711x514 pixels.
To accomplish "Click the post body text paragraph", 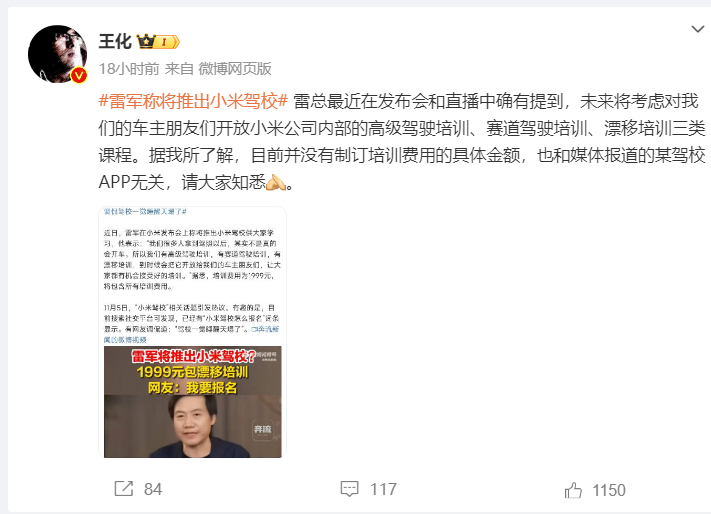I will 402,142.
